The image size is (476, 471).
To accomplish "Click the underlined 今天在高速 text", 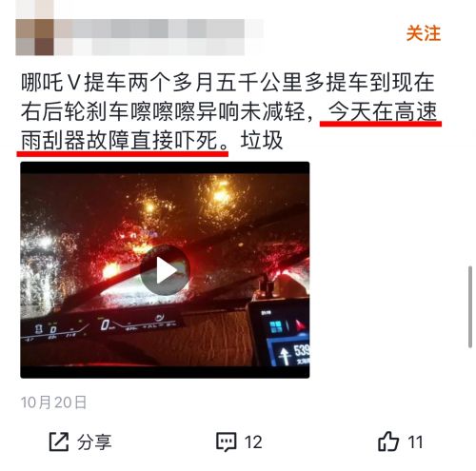I will (x=383, y=111).
